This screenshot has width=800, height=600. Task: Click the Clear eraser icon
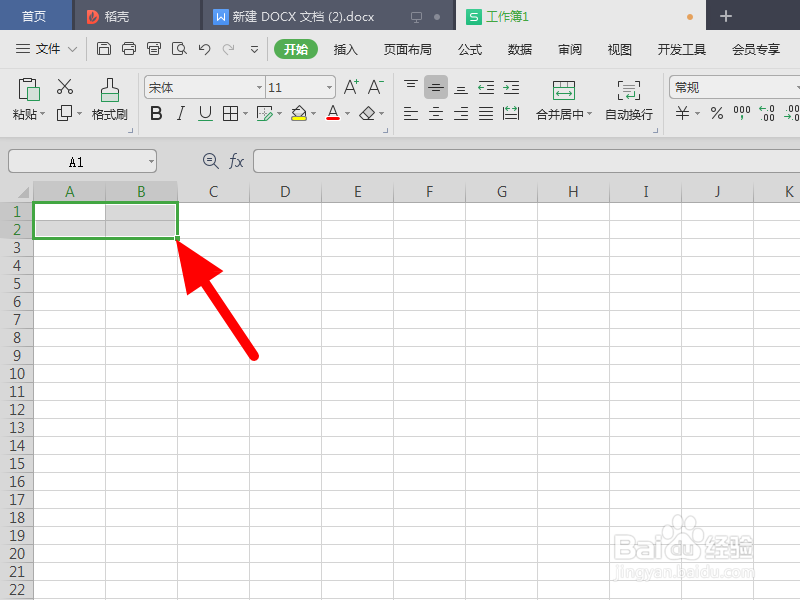367,113
